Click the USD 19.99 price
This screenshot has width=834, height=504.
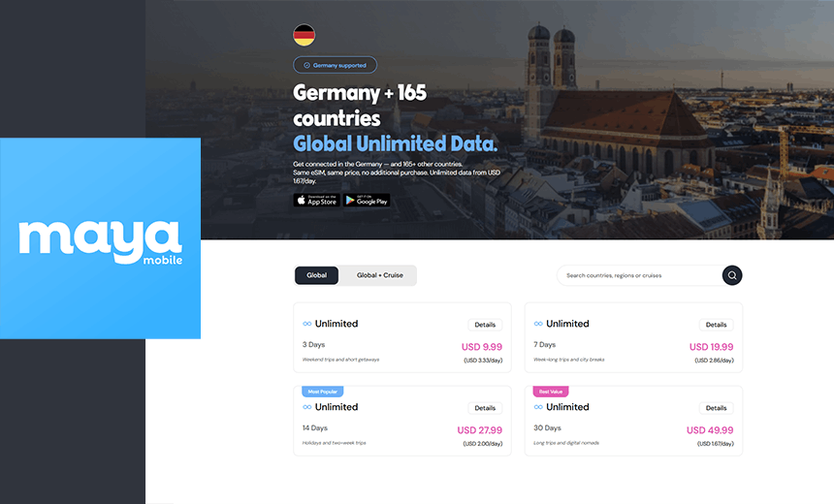(711, 347)
